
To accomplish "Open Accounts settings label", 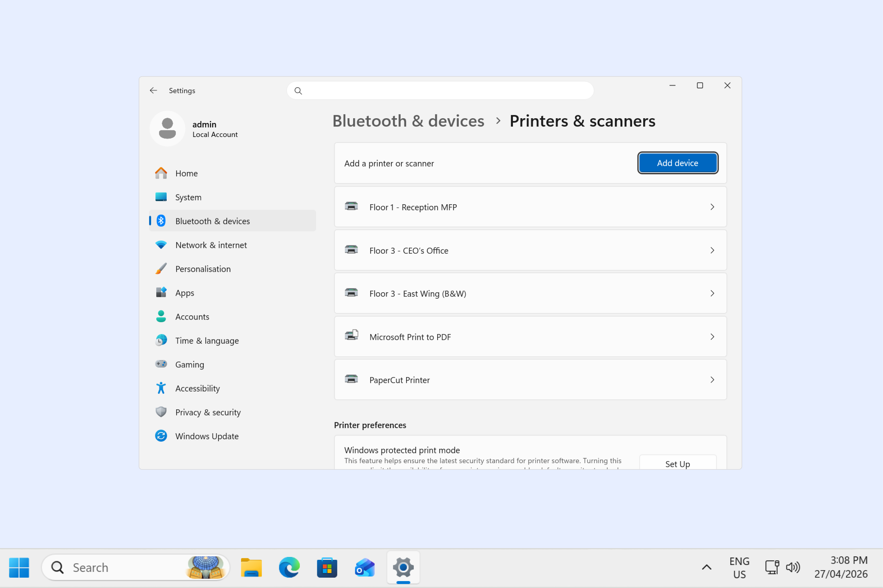I will tap(193, 316).
